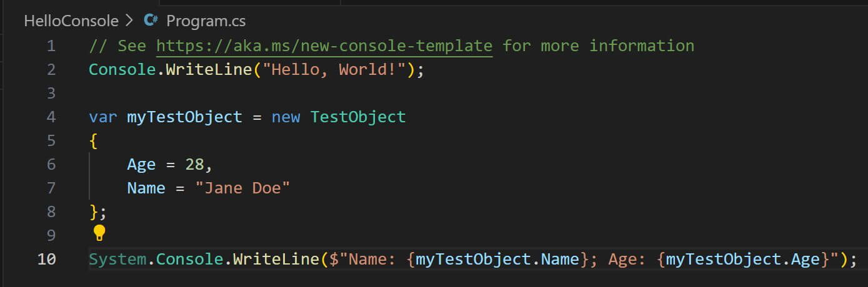Click the opening curly brace on line 5
This screenshot has width=868, height=287.
click(93, 140)
